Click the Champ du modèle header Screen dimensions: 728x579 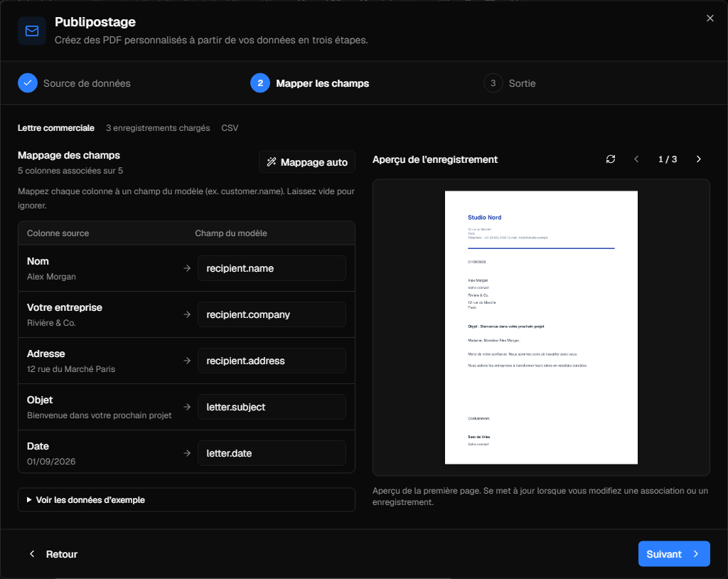coord(231,233)
